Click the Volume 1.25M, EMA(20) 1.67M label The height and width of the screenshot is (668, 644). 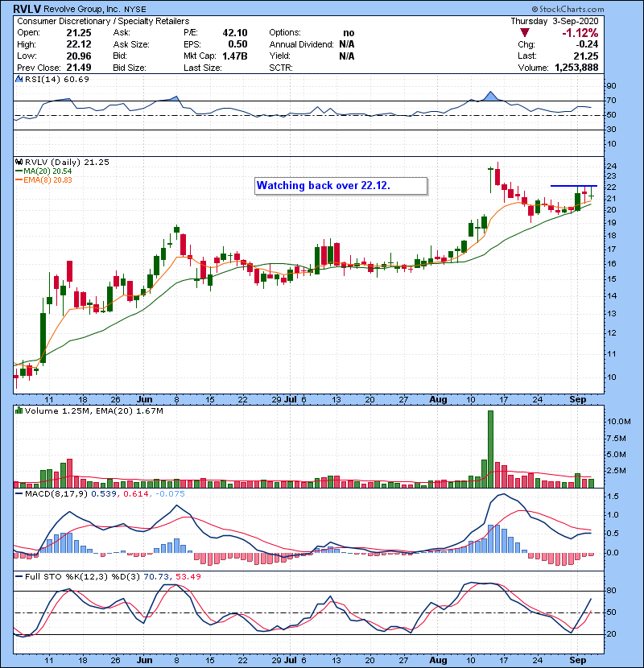(x=93, y=410)
